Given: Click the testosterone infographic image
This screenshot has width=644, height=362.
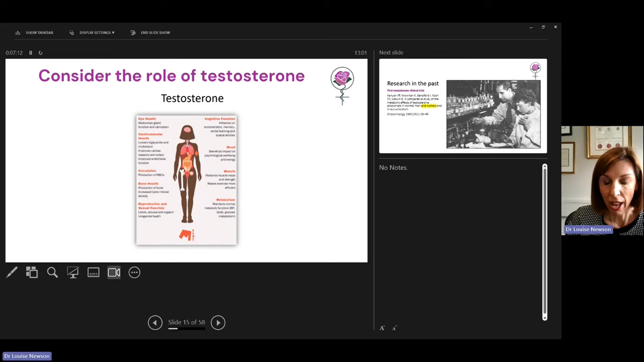Looking at the screenshot, I should [x=186, y=180].
